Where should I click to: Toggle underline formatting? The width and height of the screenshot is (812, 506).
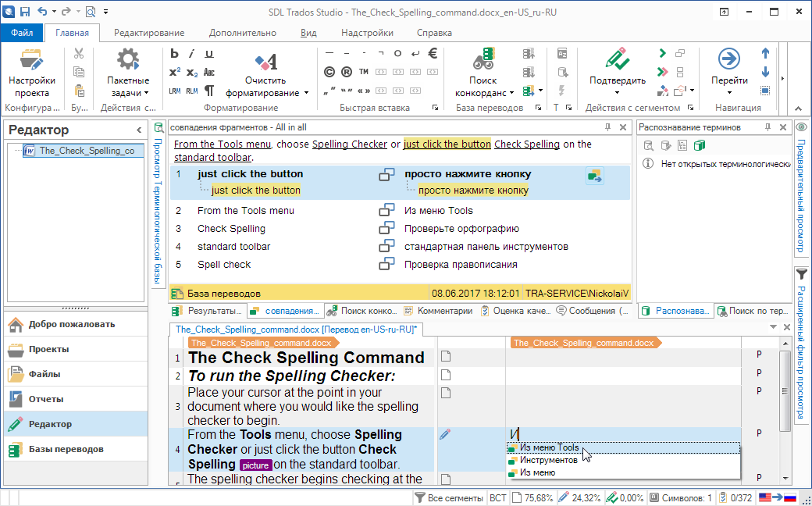208,54
